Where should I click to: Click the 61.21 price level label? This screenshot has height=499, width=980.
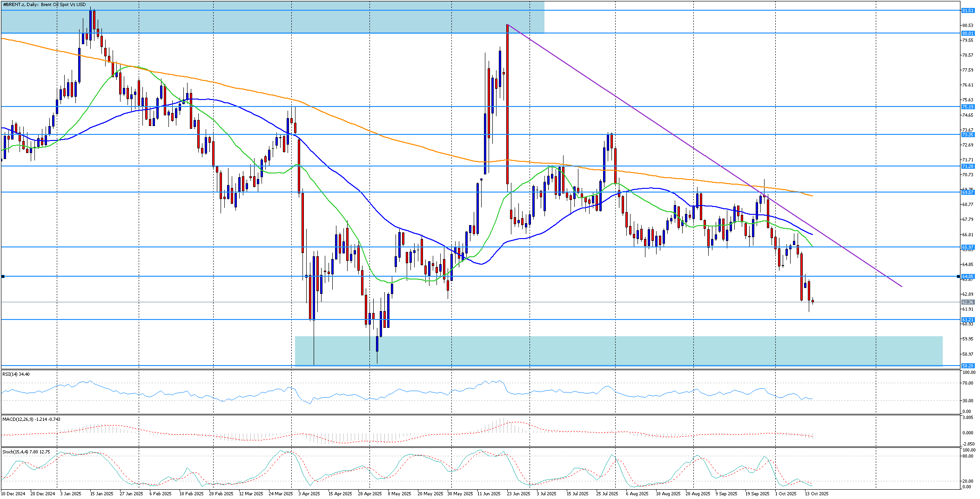(x=968, y=319)
